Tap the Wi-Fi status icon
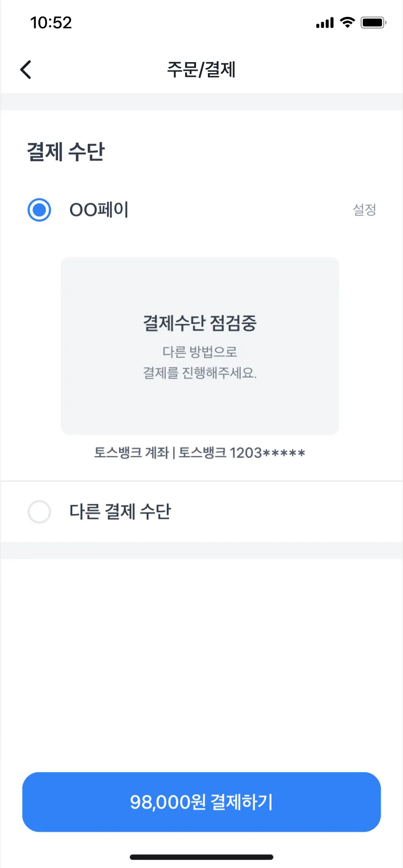 (x=348, y=22)
